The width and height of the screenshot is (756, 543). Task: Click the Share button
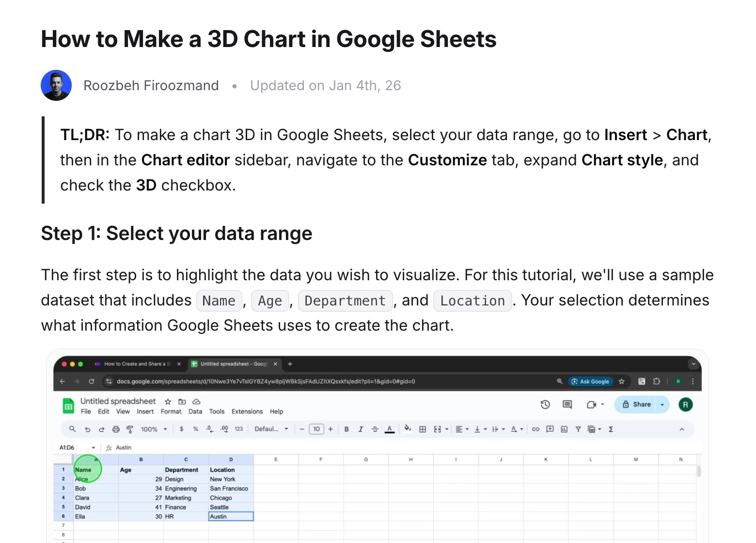coord(636,404)
